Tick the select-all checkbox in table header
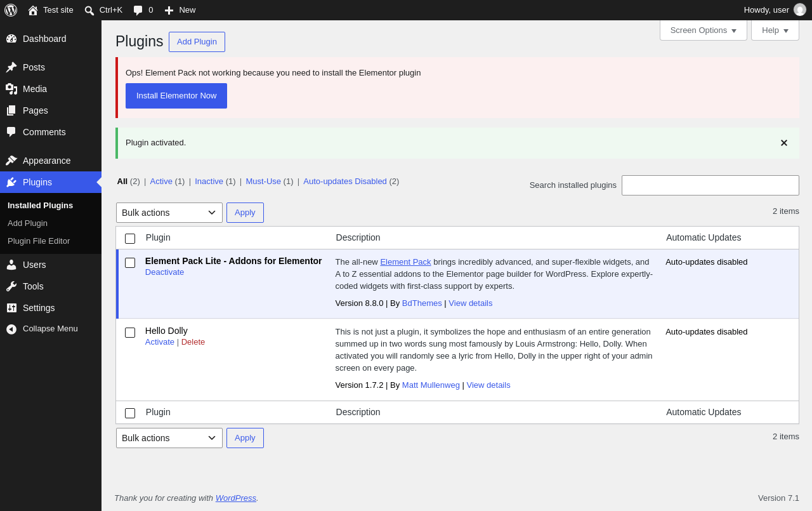 130,239
